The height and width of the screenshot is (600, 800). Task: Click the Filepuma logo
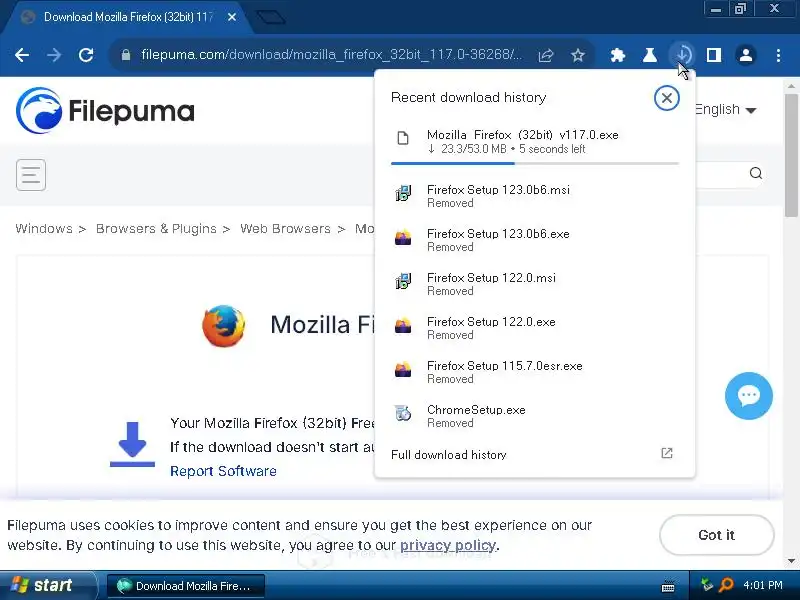105,111
